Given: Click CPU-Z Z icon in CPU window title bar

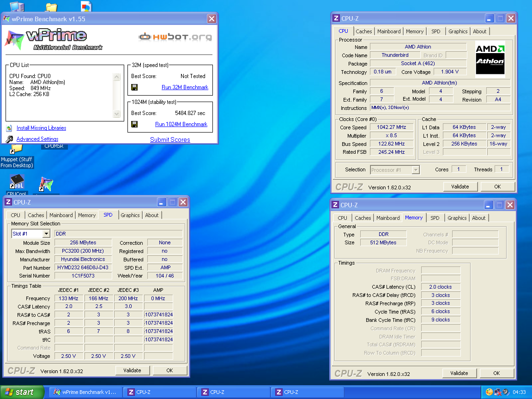Looking at the screenshot, I should tap(336, 18).
